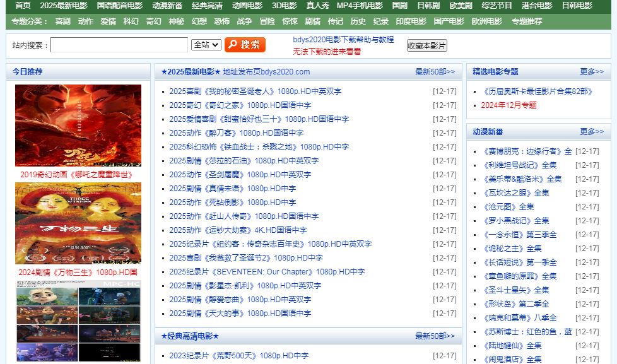This screenshot has height=364, width=617.
Task: Click the site search text field
Action: click(119, 45)
